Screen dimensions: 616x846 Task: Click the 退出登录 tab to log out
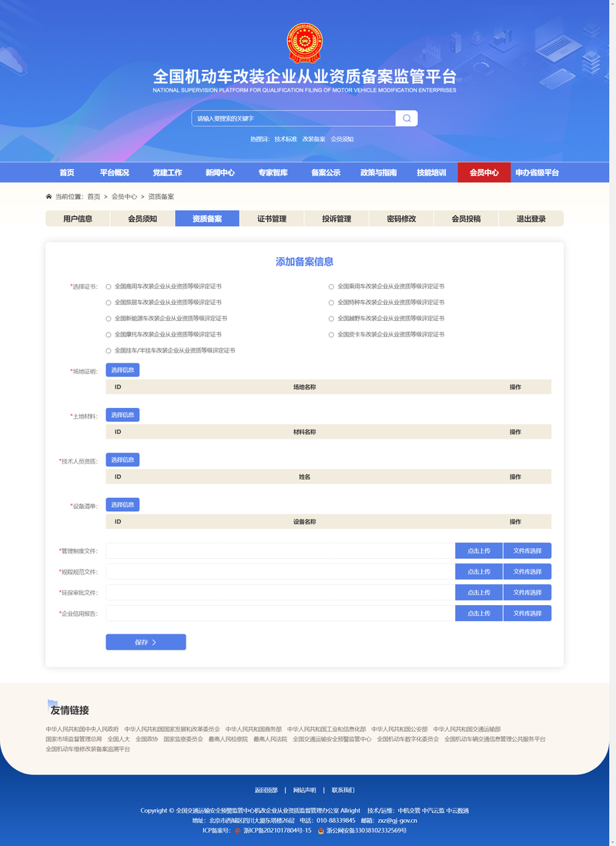point(531,219)
